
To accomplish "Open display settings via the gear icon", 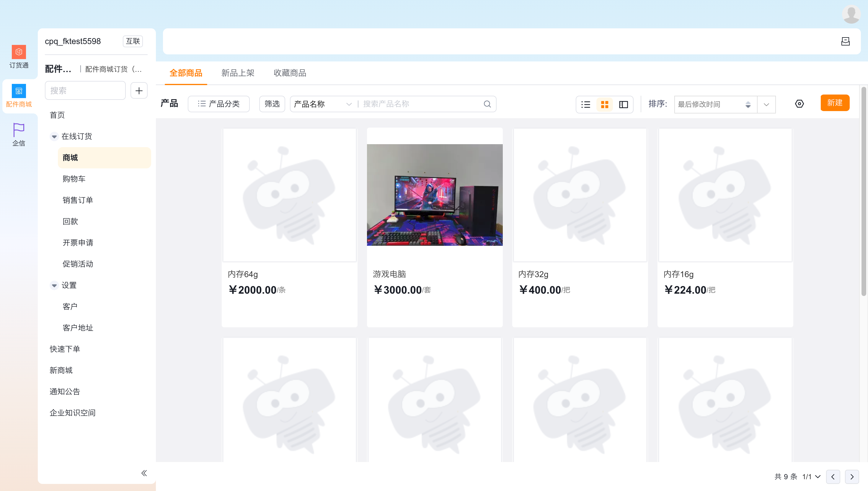I will point(800,104).
